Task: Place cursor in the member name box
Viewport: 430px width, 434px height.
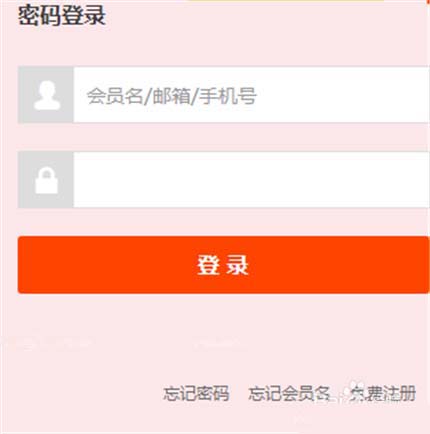Action: click(x=251, y=95)
